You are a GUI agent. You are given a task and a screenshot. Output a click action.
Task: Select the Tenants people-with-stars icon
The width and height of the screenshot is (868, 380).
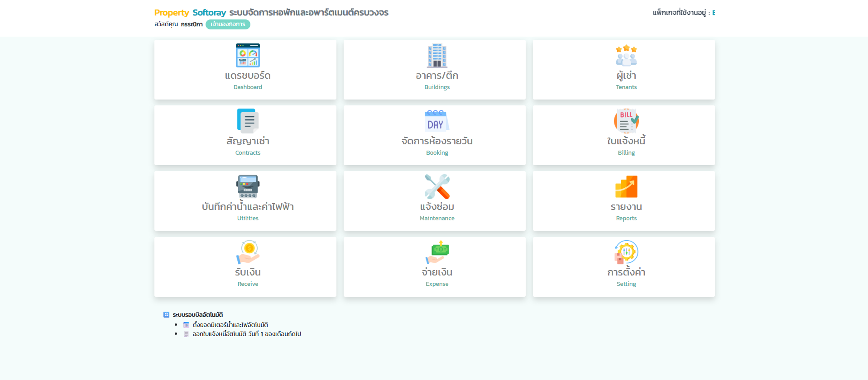click(626, 55)
